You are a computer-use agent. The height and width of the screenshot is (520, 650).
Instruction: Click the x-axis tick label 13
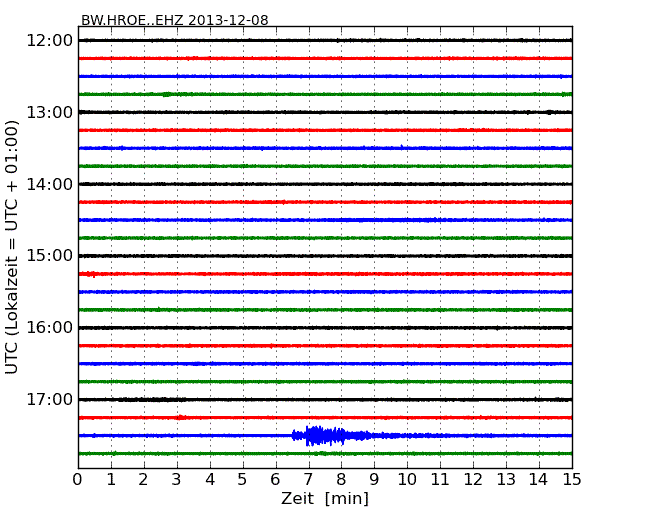point(506,480)
